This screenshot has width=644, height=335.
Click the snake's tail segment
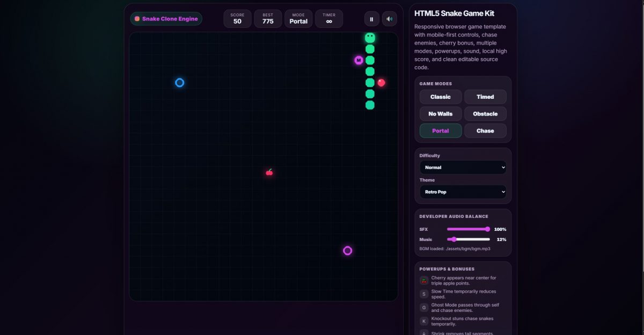click(370, 105)
